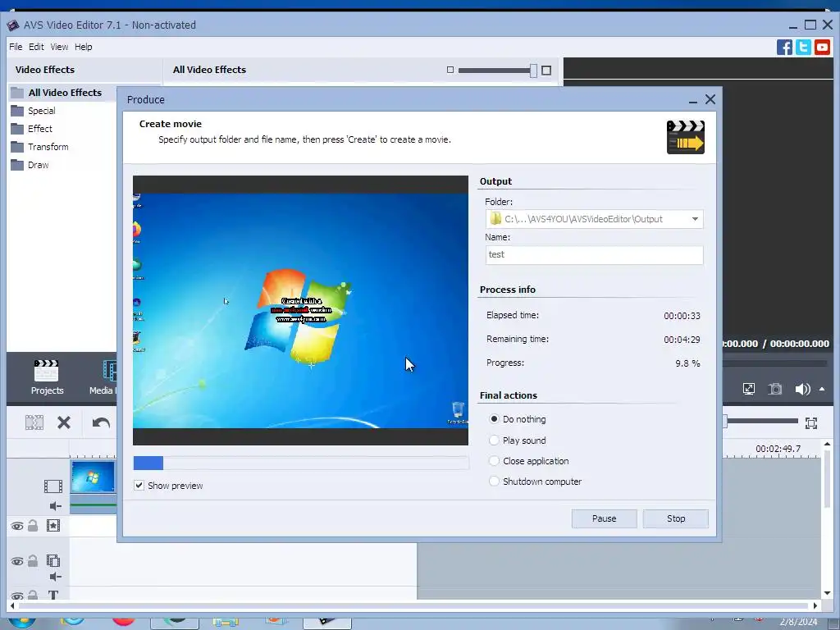The width and height of the screenshot is (840, 630).
Task: Select the Effect folder
Action: [x=39, y=129]
